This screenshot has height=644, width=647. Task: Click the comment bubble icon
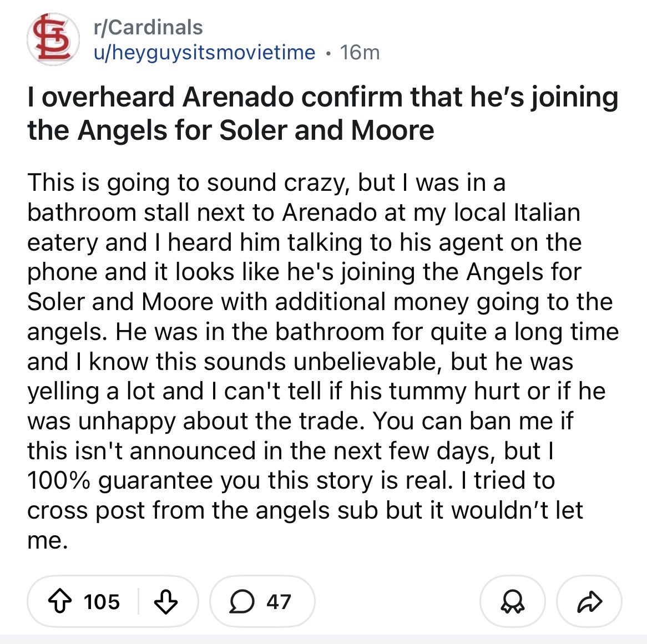point(242,601)
